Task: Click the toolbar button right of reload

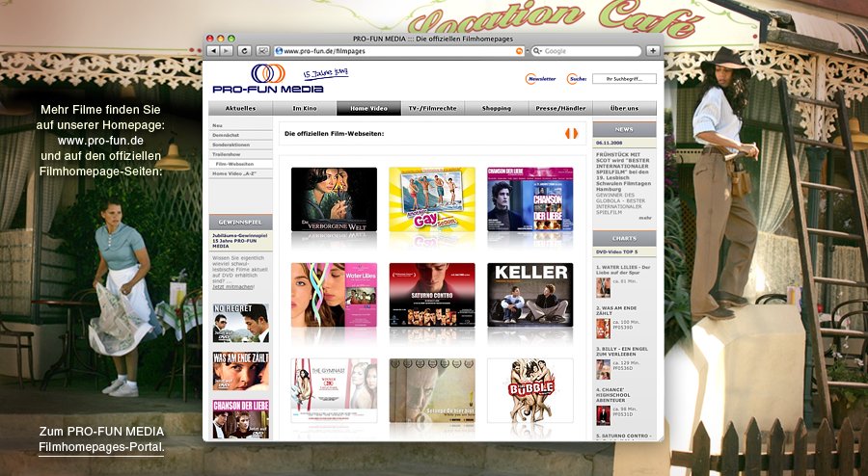Action: tap(263, 51)
